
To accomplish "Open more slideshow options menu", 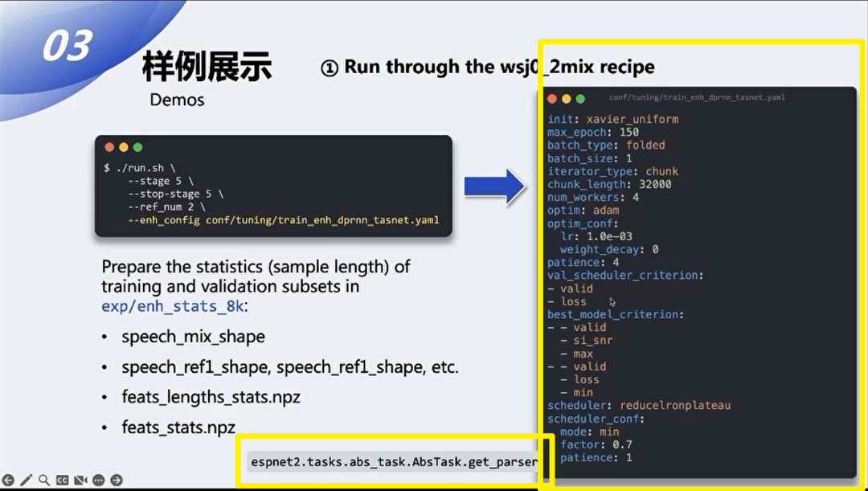I will [x=99, y=480].
